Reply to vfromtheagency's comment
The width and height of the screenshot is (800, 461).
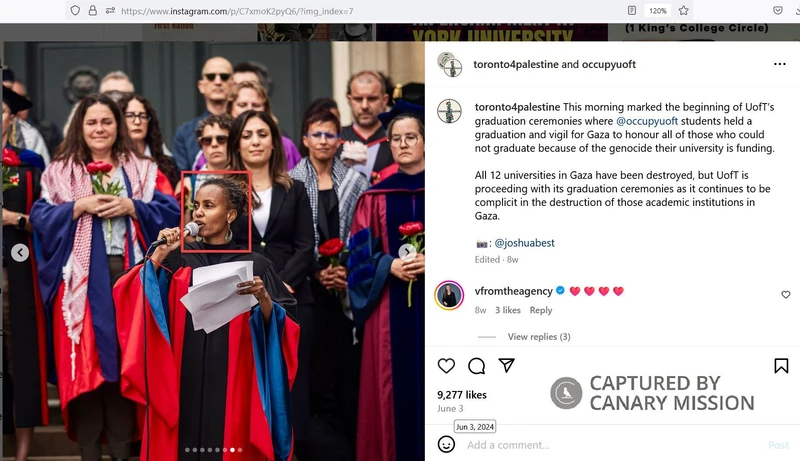click(x=541, y=310)
